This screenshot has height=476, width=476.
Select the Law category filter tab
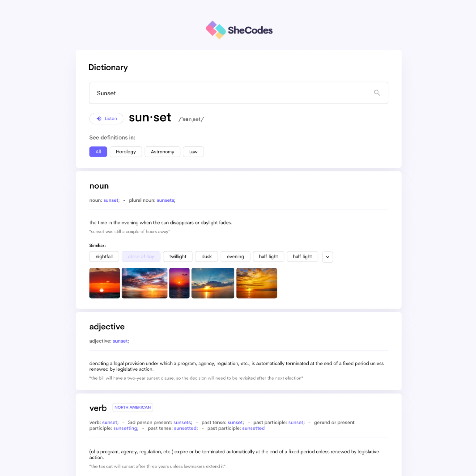point(193,151)
